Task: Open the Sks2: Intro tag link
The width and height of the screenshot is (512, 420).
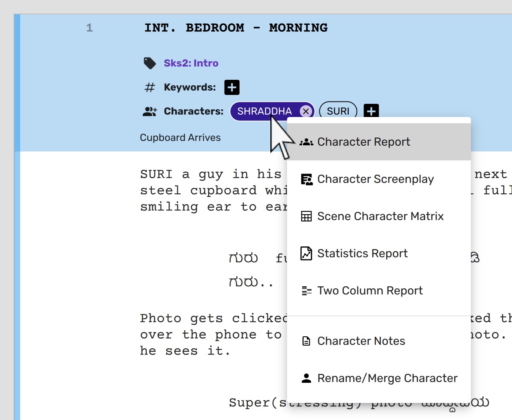Action: (x=191, y=63)
